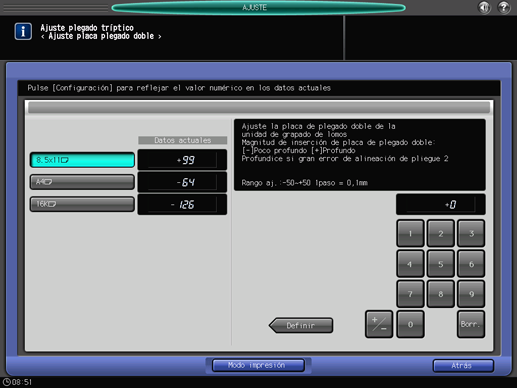Tap keypad digit 5
The width and height of the screenshot is (517, 388).
pos(441,264)
